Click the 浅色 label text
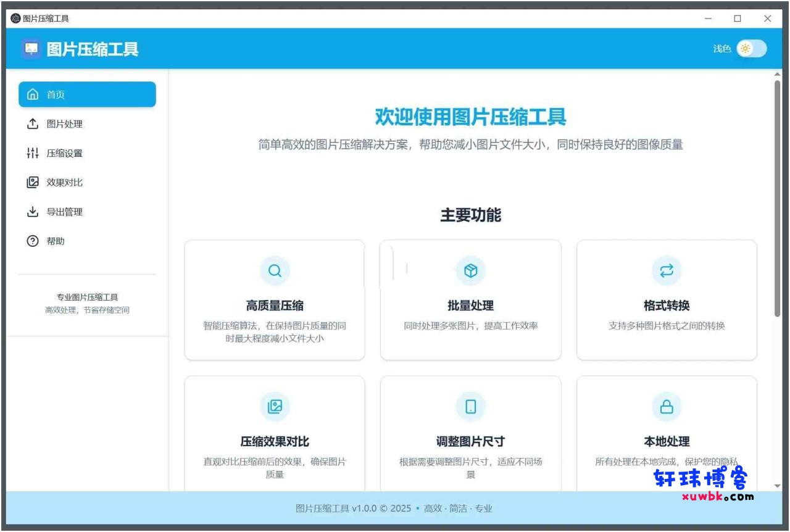790x532 pixels. (722, 49)
